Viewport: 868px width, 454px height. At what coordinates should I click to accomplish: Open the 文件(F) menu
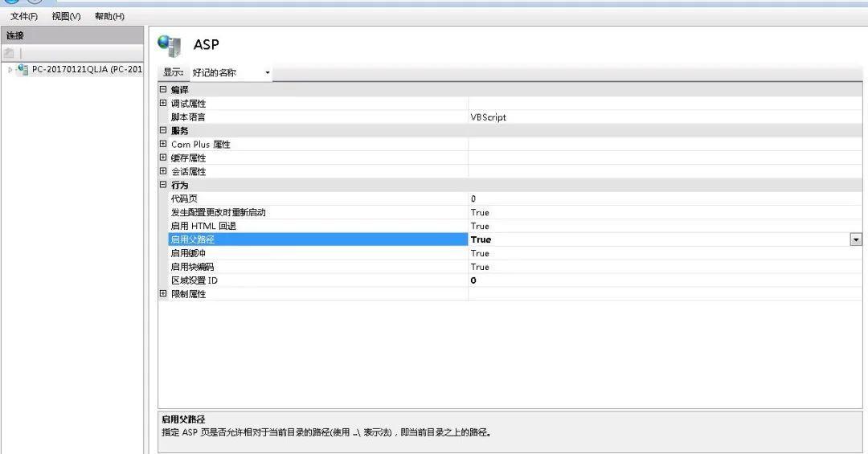pos(24,16)
